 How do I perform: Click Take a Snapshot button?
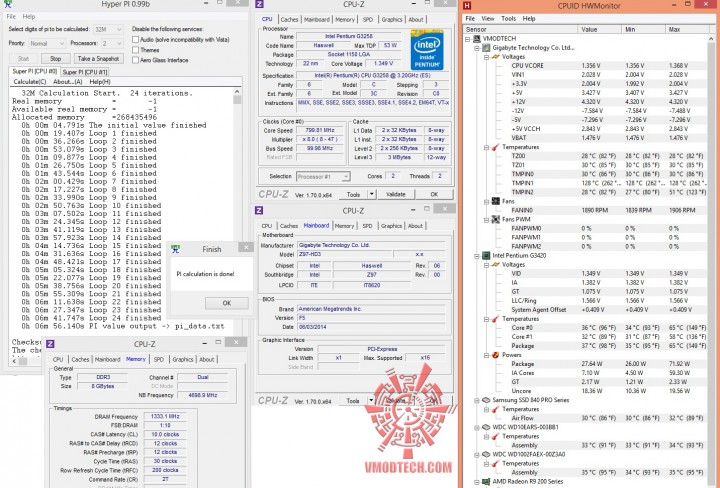point(98,59)
